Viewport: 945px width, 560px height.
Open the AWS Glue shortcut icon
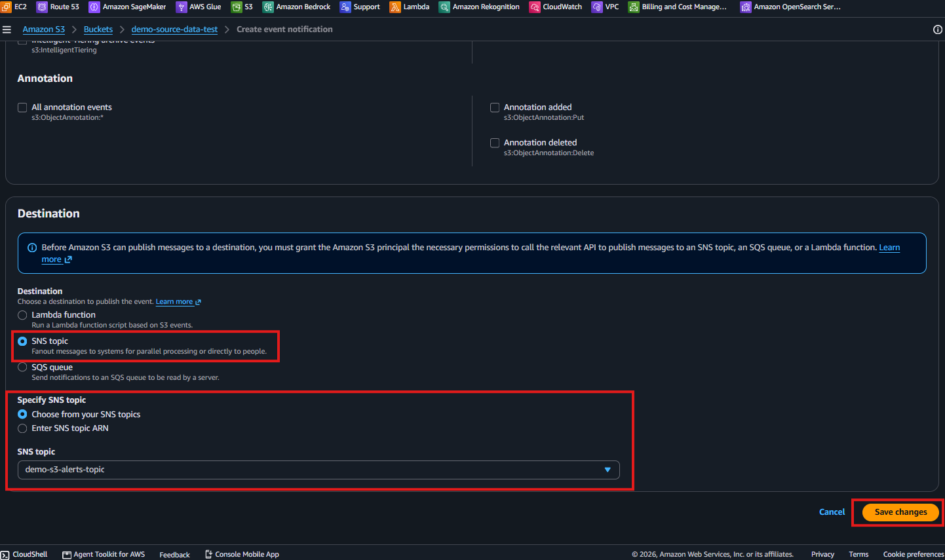182,7
